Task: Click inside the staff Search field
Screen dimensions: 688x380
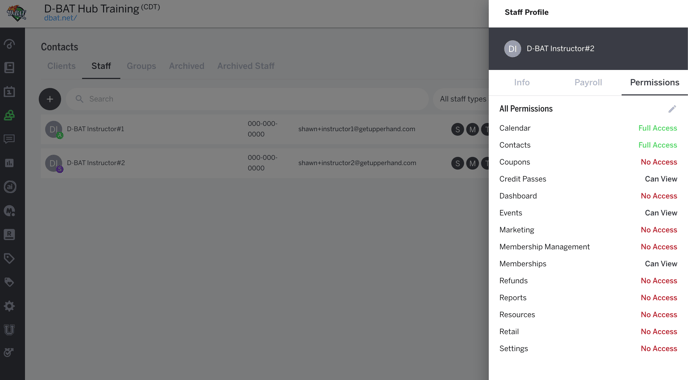Action: click(247, 99)
